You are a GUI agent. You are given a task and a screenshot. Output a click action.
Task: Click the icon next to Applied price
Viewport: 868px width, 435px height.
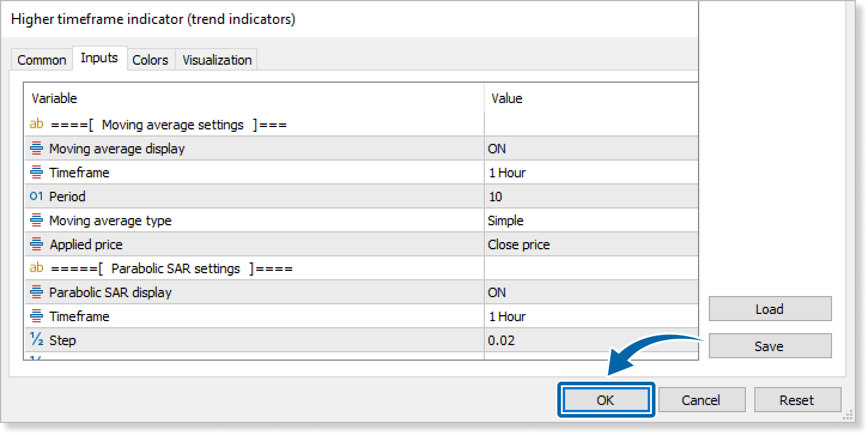tap(37, 244)
